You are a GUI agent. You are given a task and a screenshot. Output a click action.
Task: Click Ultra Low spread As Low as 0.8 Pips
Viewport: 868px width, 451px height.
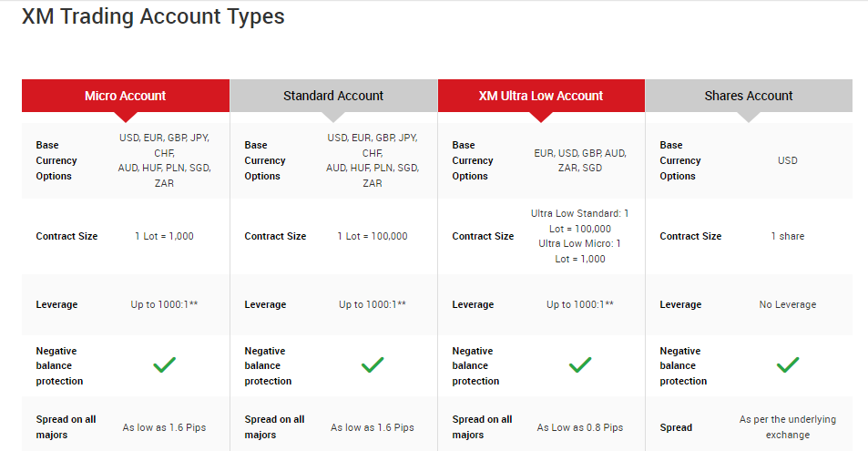click(580, 427)
